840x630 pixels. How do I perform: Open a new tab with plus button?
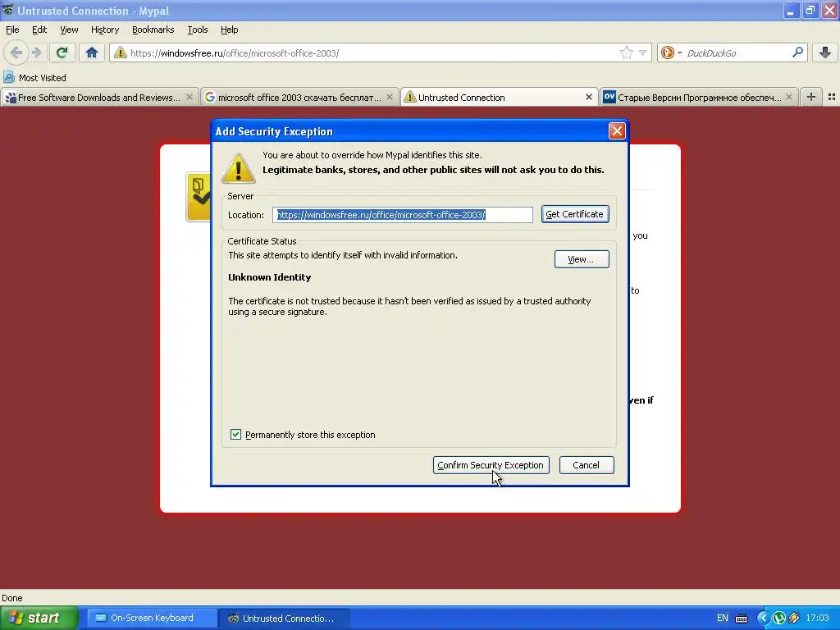click(x=811, y=97)
